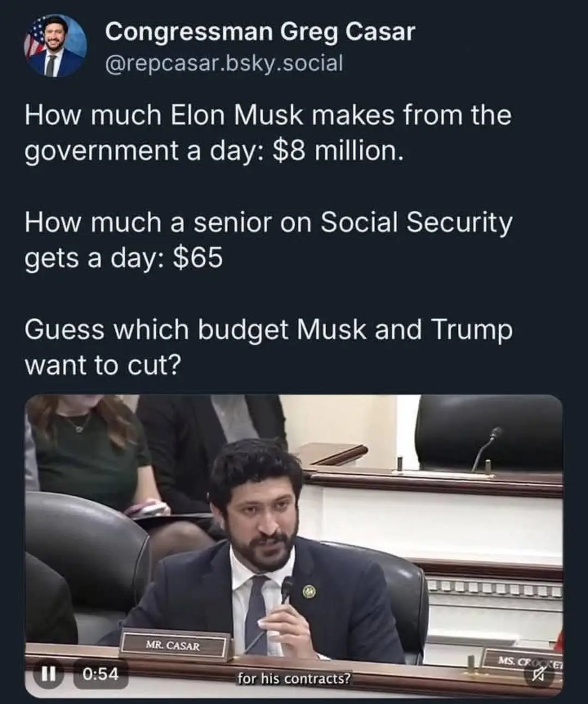Unmute the video sound
This screenshot has width=588, height=704.
click(x=538, y=676)
